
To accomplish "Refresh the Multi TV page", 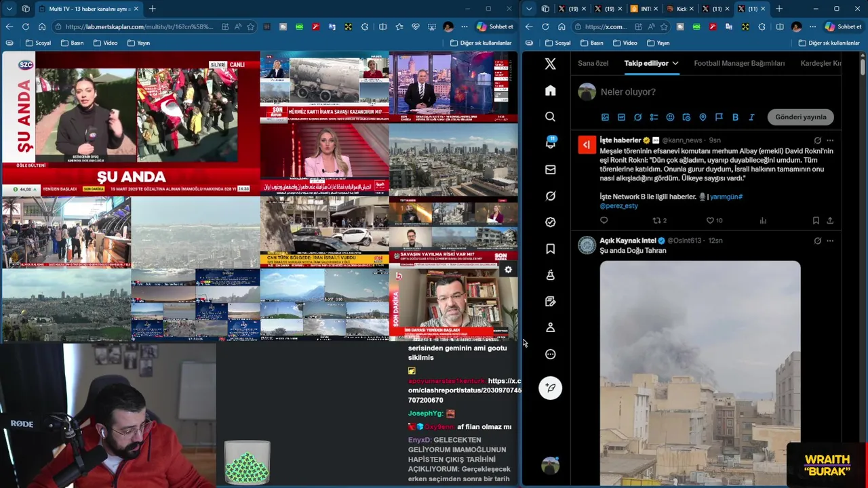I will (x=26, y=26).
